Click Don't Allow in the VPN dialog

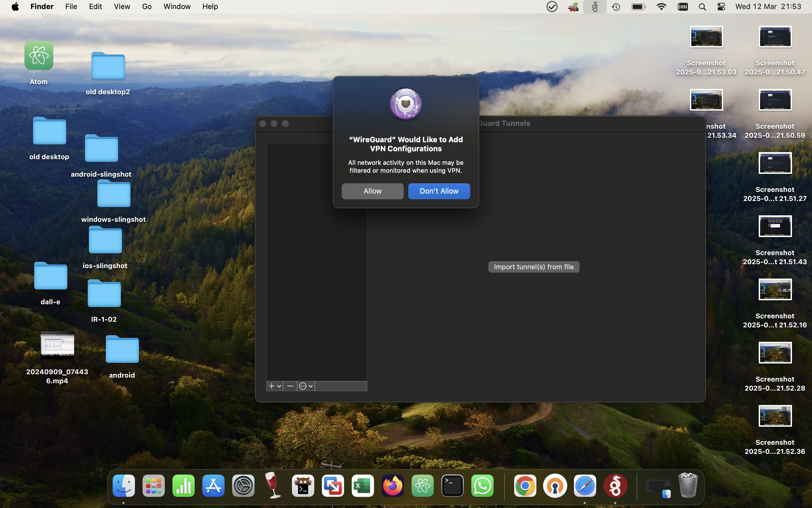(x=439, y=191)
